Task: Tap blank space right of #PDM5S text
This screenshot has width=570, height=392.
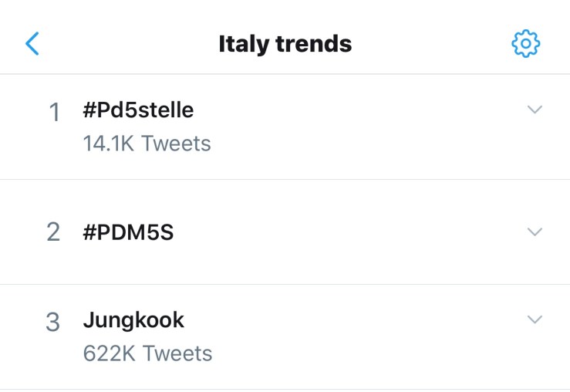Action: pyautogui.click(x=347, y=232)
